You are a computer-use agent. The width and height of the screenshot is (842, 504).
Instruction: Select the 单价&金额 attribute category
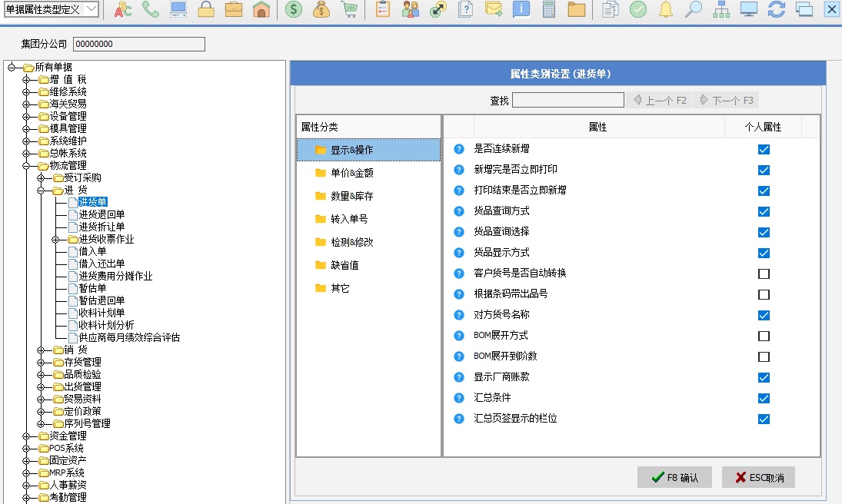tap(351, 173)
